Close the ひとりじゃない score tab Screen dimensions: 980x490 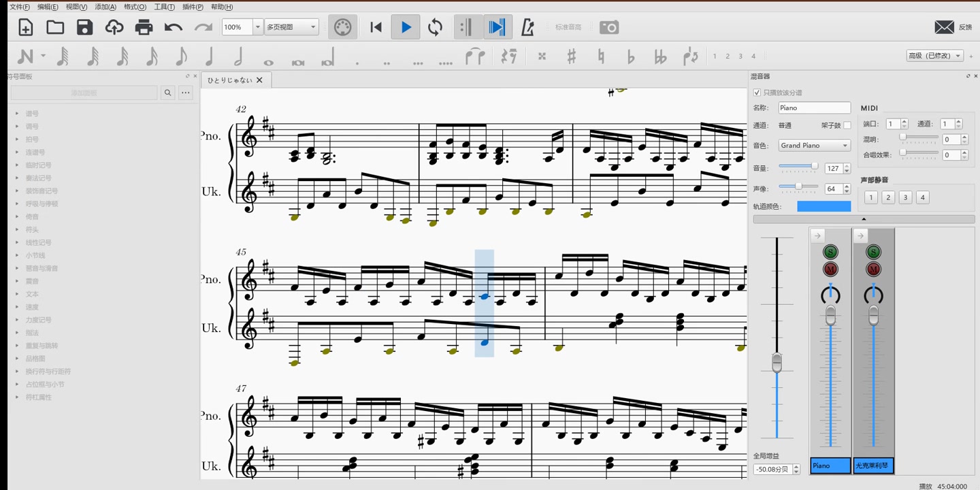coord(259,80)
